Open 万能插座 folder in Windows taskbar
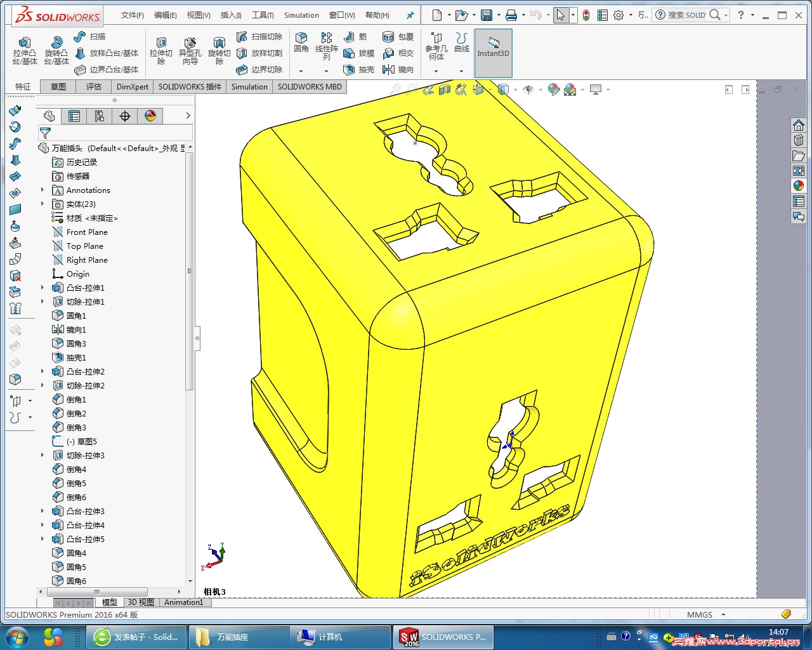Image resolution: width=812 pixels, height=650 pixels. [x=239, y=637]
